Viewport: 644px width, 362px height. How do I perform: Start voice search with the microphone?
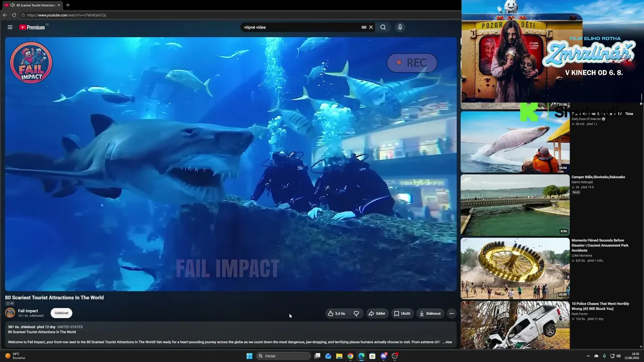tap(400, 27)
